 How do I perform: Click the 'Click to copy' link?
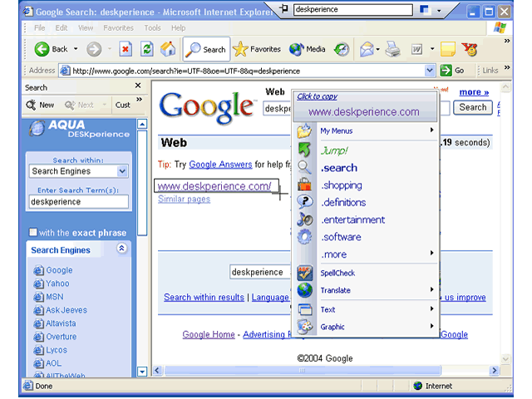click(317, 96)
